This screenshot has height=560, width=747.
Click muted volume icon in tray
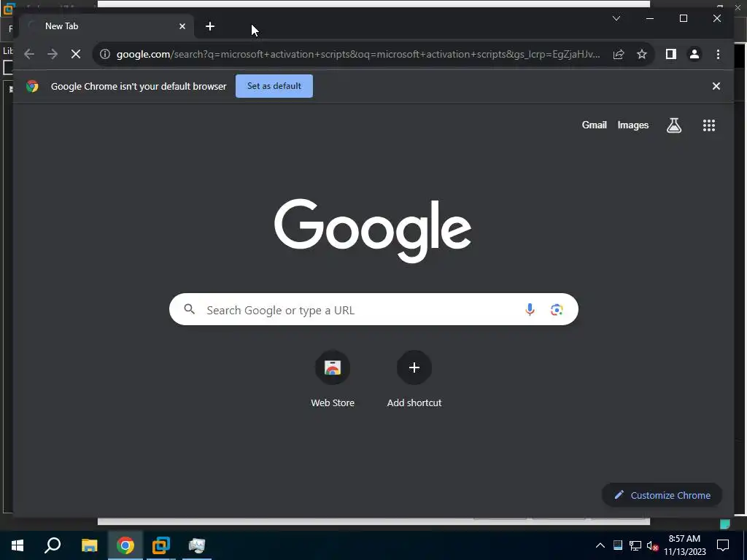click(652, 545)
